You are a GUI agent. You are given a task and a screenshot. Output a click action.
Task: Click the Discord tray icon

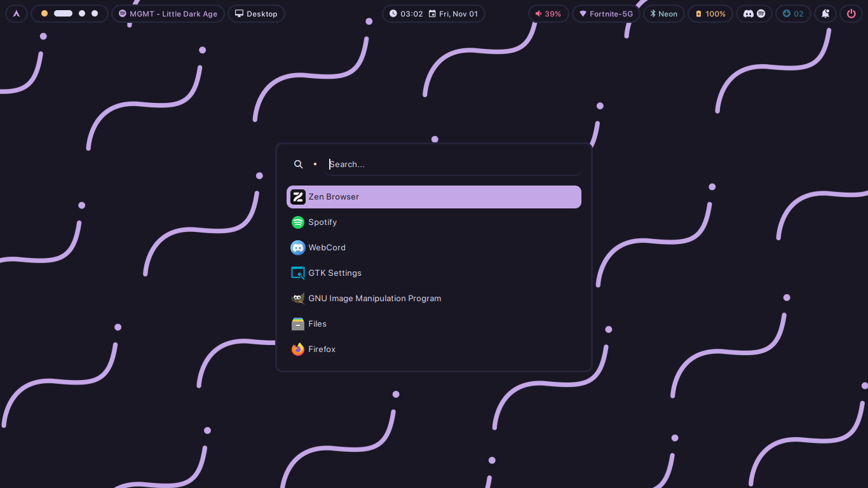point(748,13)
